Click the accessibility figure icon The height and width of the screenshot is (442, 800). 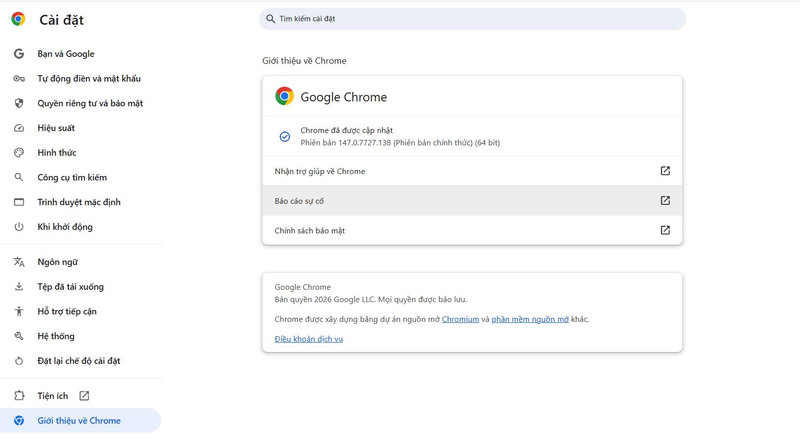point(19,311)
